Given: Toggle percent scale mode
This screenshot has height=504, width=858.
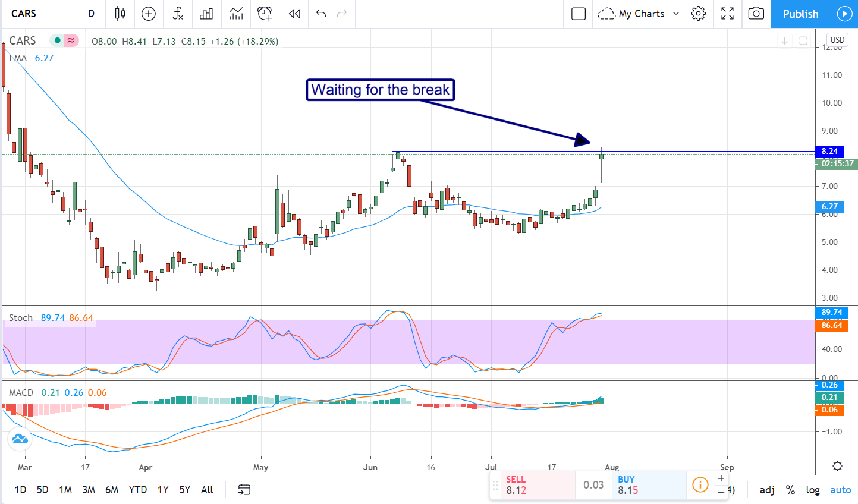Looking at the screenshot, I should click(790, 490).
